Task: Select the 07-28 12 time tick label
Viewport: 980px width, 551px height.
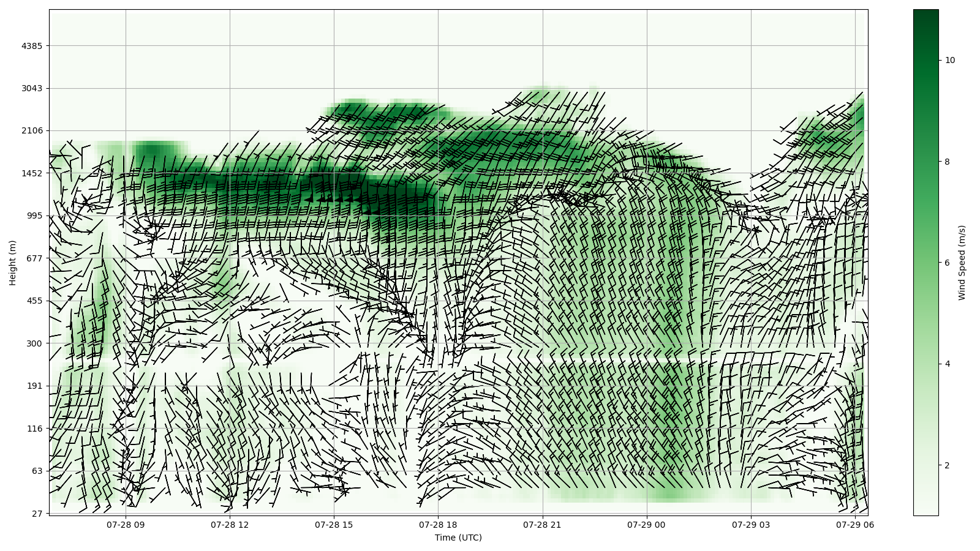Action: [230, 525]
